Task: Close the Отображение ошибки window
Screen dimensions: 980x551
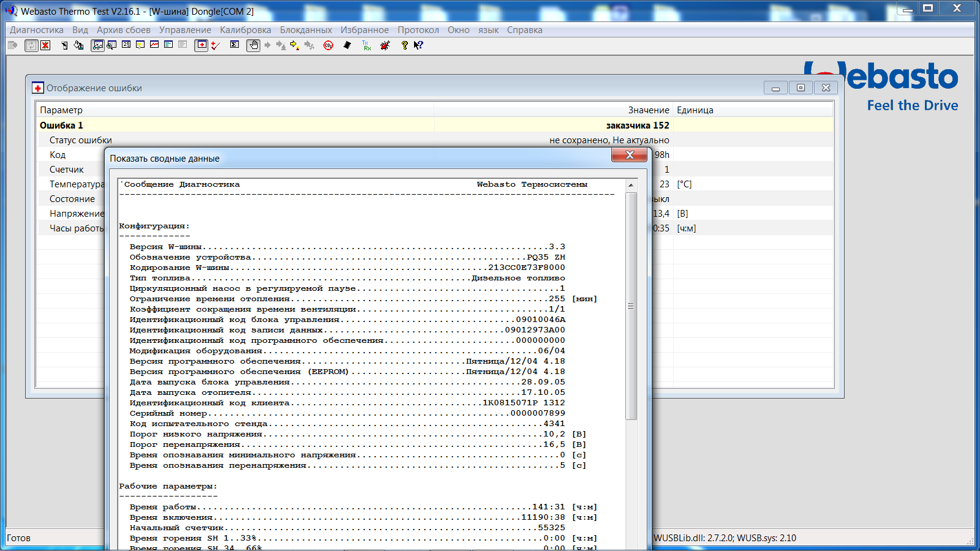Action: click(x=826, y=88)
